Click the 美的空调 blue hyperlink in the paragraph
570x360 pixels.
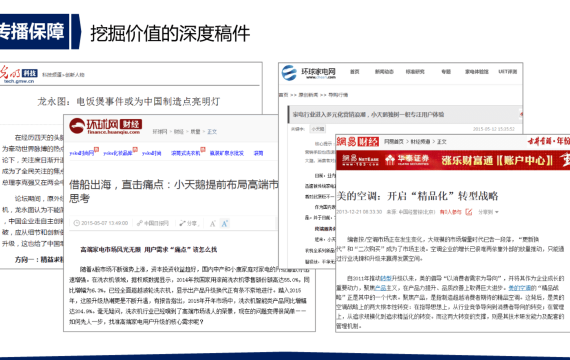519,288
